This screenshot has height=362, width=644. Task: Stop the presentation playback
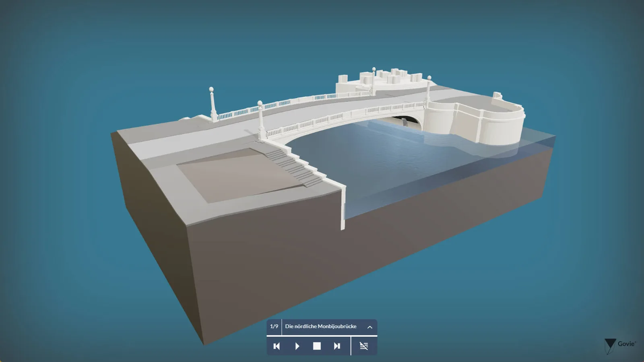(317, 346)
